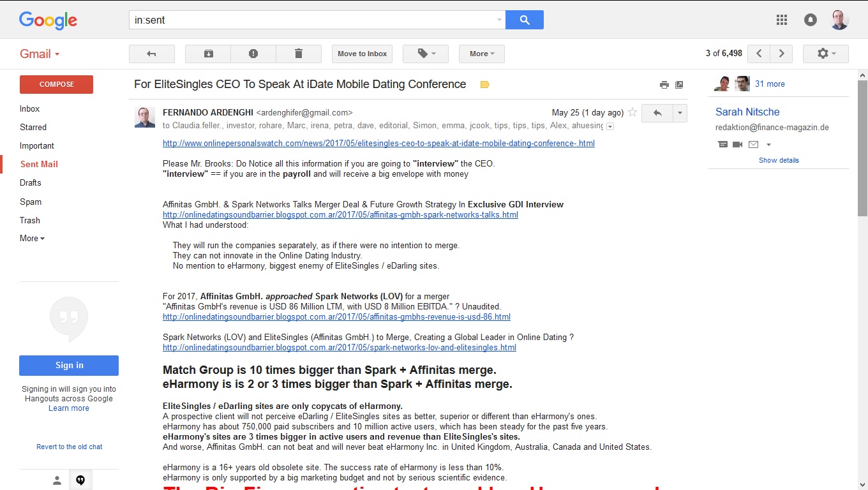Click the first participant photo thumbnail
This screenshot has width=868, height=490.
[723, 84]
